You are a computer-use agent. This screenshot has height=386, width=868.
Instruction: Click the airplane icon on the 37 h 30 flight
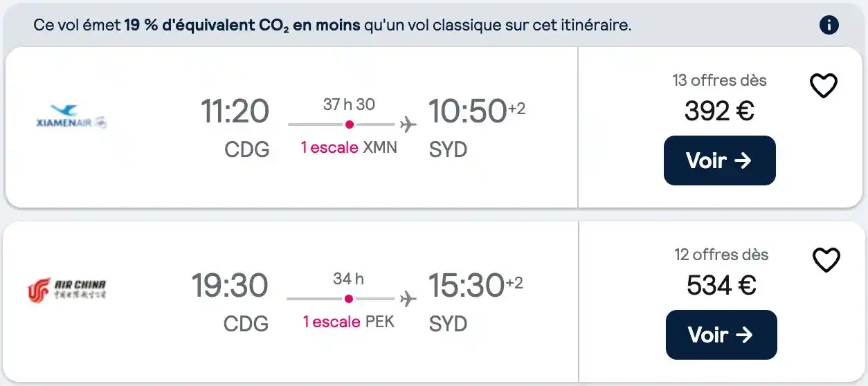click(x=408, y=125)
